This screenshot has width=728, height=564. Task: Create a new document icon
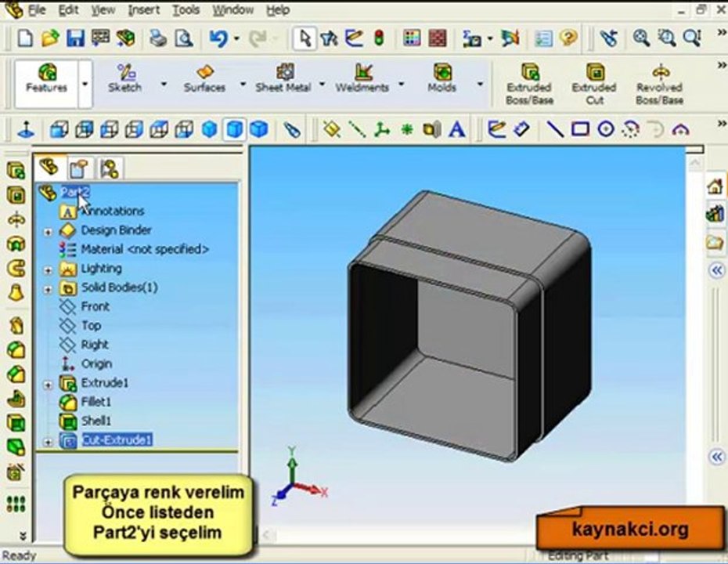click(x=24, y=38)
